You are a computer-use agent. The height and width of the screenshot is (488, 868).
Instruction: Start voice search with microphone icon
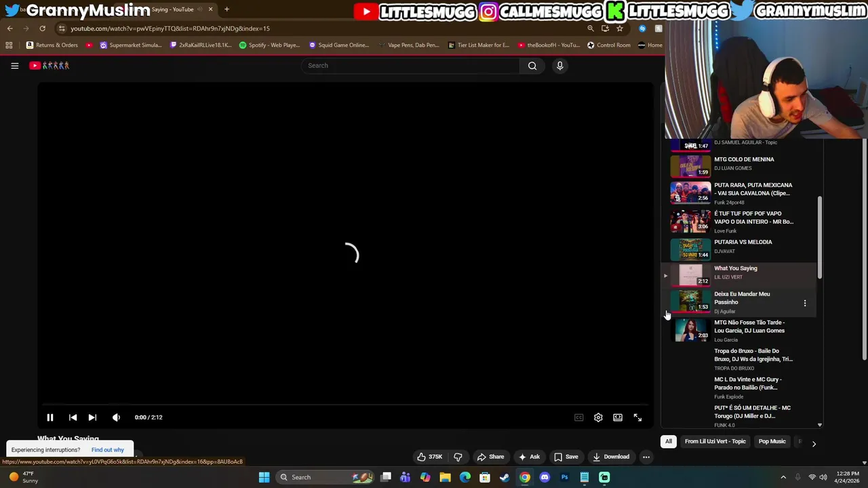(x=559, y=66)
